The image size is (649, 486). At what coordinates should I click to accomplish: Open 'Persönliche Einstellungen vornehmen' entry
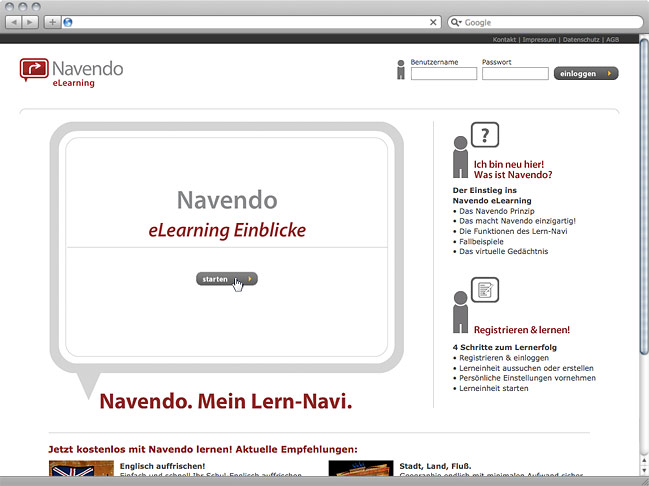[527, 378]
